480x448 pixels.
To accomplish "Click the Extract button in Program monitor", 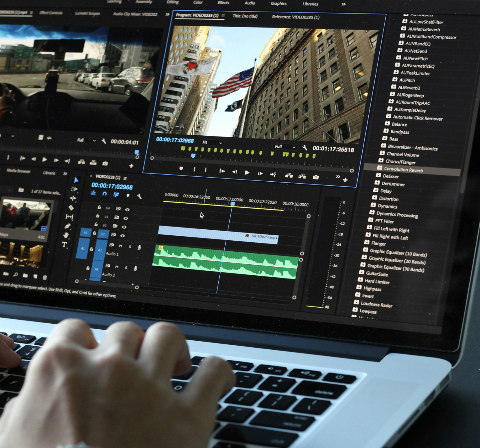I will click(x=302, y=176).
